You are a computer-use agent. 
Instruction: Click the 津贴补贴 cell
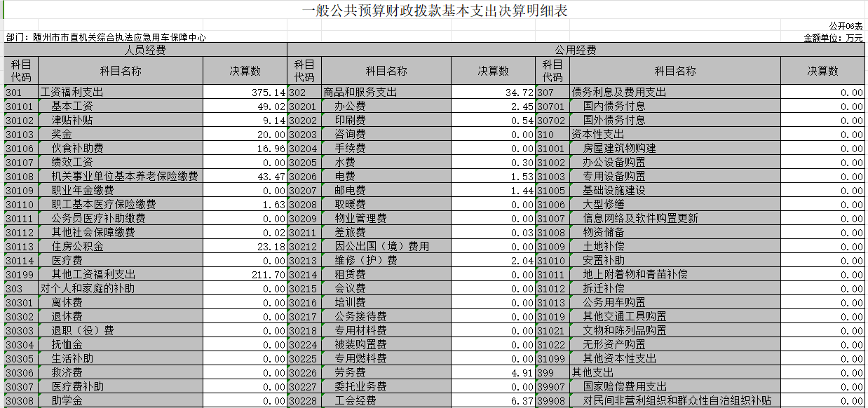(x=121, y=120)
